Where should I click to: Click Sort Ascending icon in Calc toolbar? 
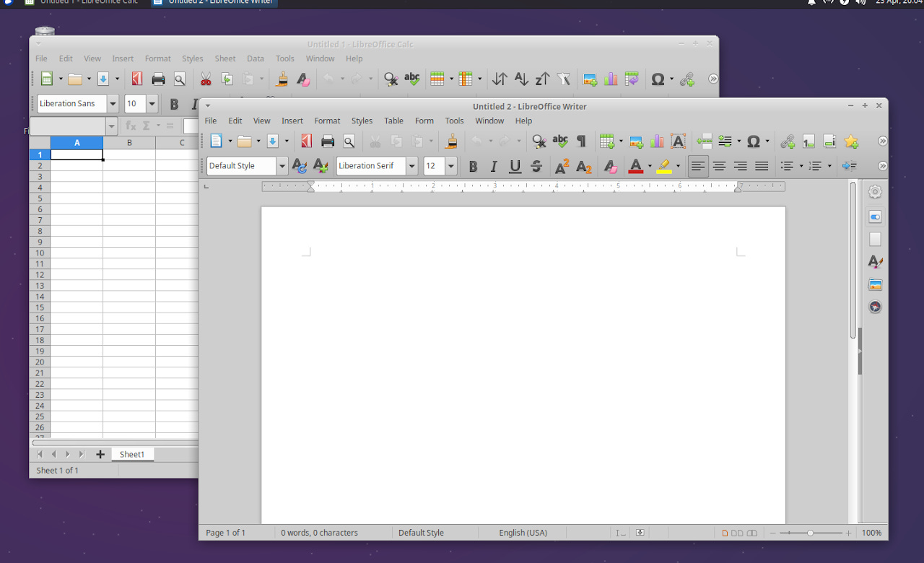point(521,79)
